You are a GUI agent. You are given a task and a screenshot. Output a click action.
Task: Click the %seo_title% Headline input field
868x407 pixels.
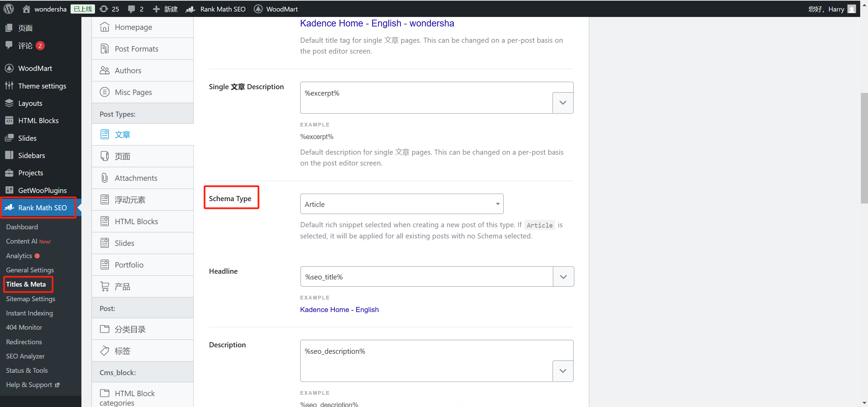pyautogui.click(x=426, y=277)
